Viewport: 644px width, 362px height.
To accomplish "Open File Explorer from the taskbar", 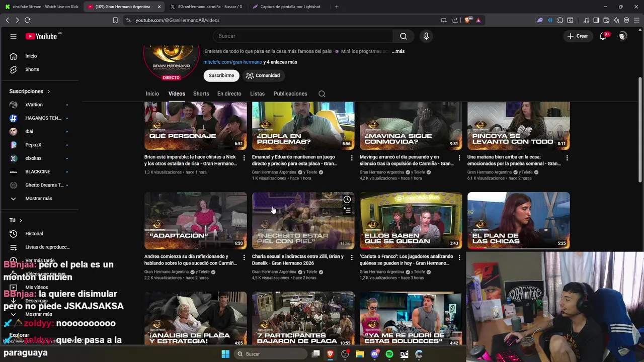I will pyautogui.click(x=360, y=354).
